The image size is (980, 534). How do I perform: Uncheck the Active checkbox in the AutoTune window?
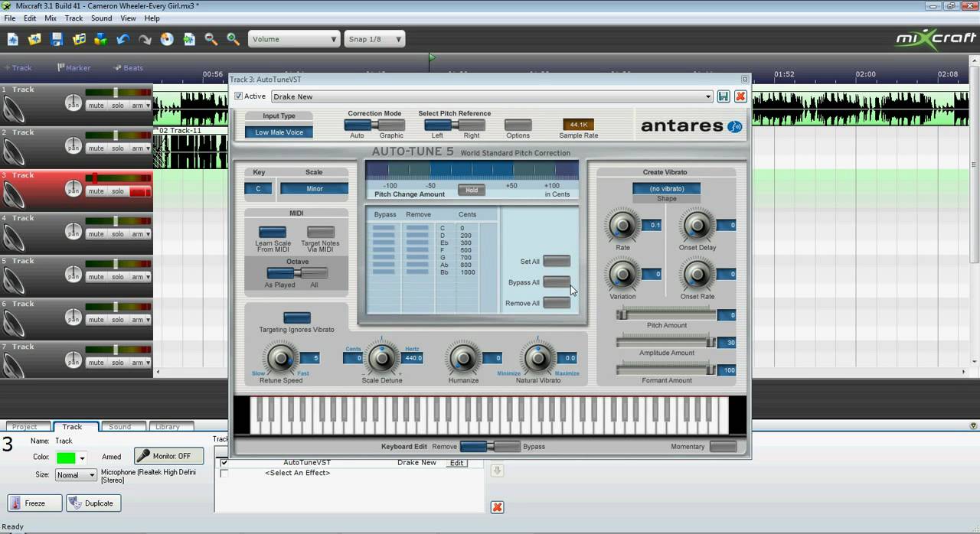[x=239, y=96]
